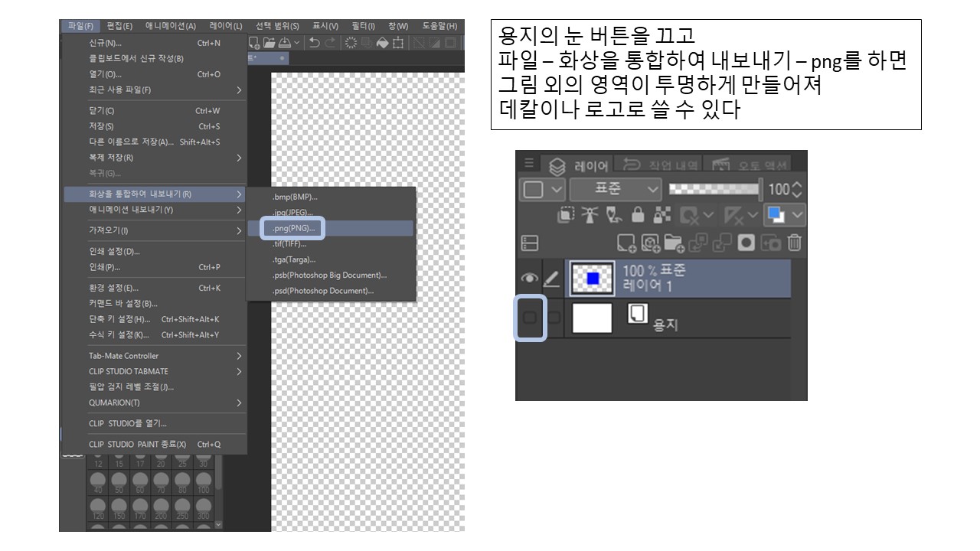Click the fill bucket icon in command bar
Image resolution: width=980 pixels, height=551 pixels.
tap(383, 43)
